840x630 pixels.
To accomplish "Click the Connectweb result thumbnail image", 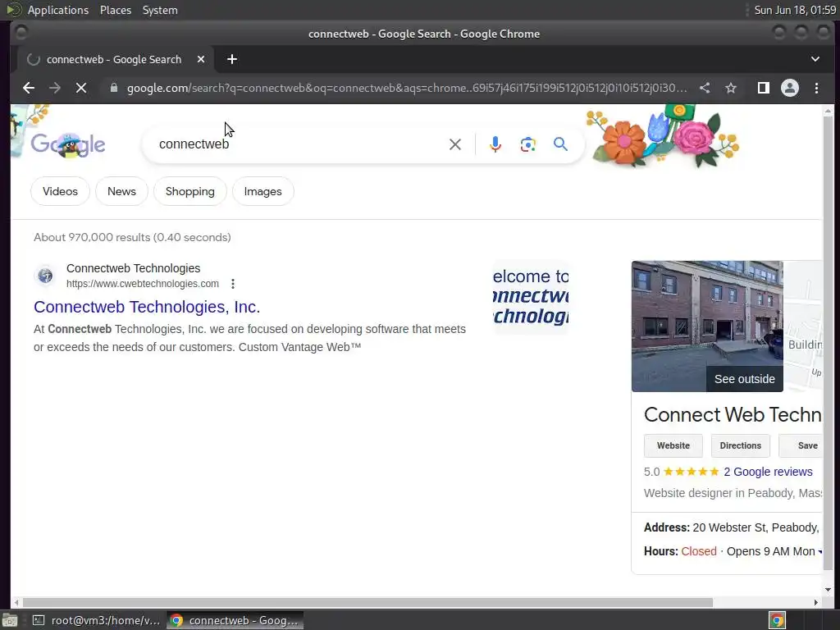I will point(531,297).
